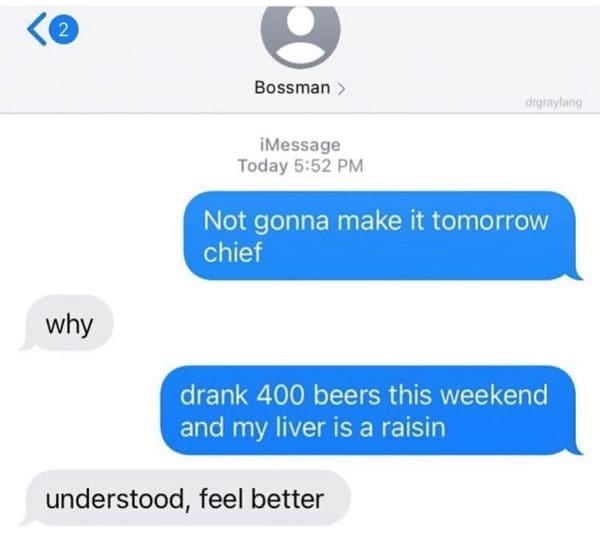Tap the 'understood, feel better' reply bubble
This screenshot has height=537, width=600.
tap(186, 498)
